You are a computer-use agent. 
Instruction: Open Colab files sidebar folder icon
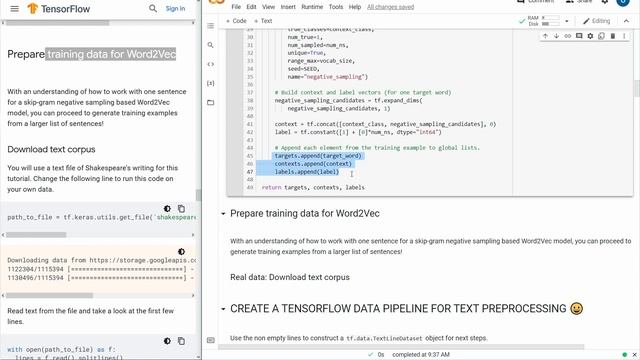[x=211, y=102]
